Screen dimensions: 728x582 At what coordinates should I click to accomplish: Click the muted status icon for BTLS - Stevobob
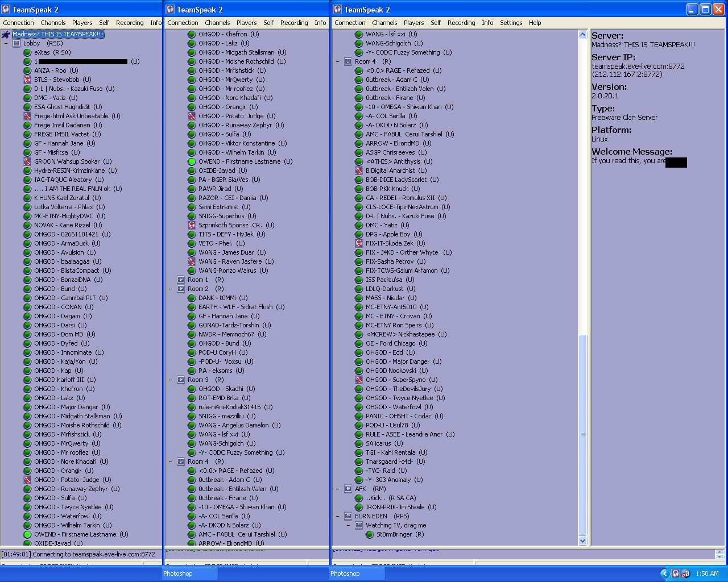pos(27,80)
